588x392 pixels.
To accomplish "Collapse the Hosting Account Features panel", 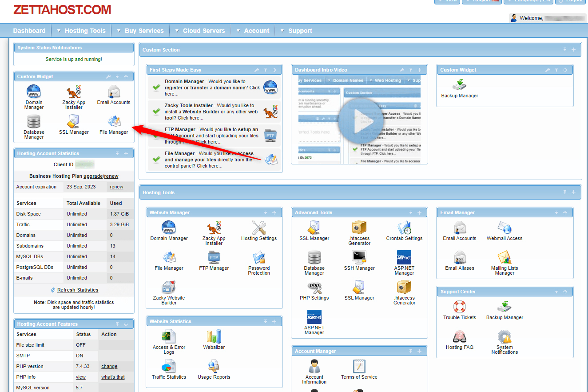I will coord(117,324).
